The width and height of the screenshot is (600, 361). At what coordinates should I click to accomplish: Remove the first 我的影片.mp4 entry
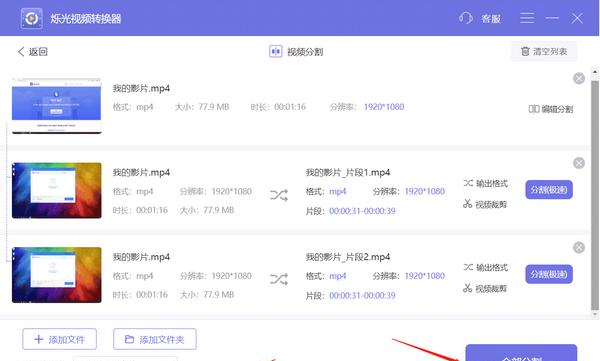[579, 78]
